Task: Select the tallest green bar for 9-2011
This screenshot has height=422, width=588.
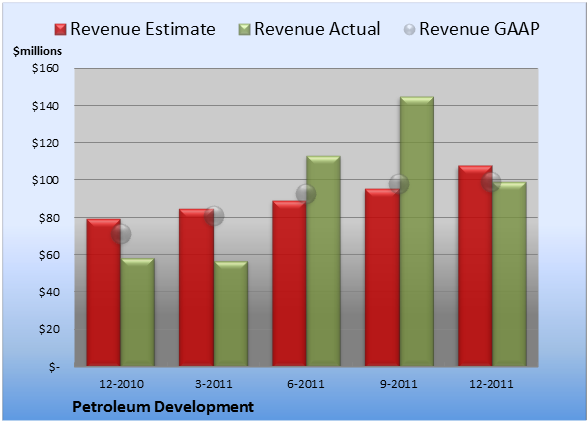Action: (x=416, y=231)
